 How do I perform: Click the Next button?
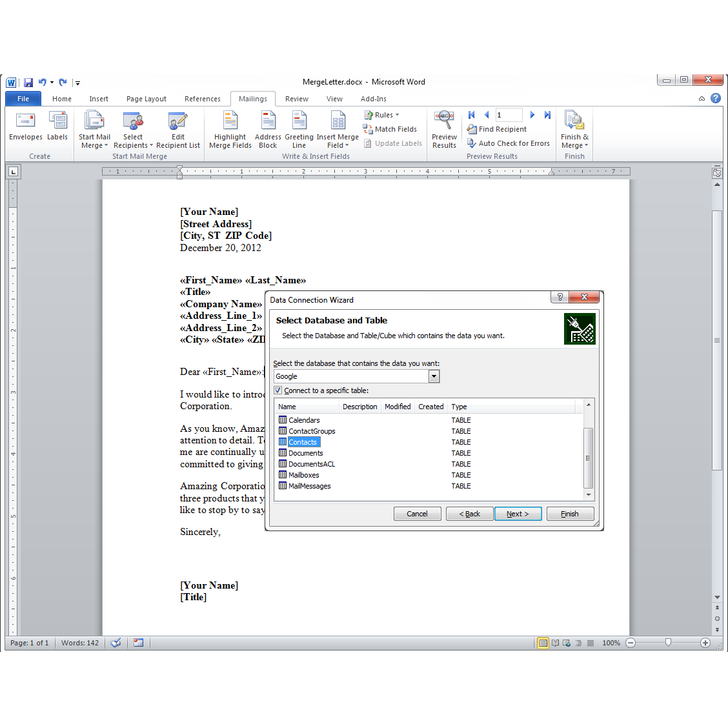pos(518,514)
